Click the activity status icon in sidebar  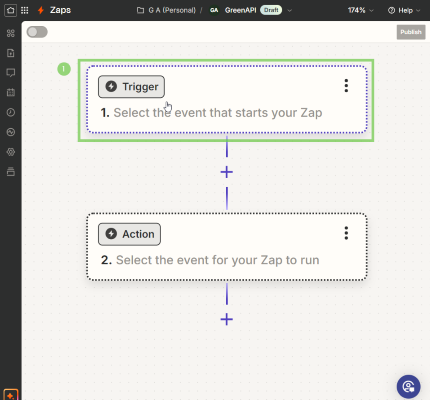pos(11,132)
